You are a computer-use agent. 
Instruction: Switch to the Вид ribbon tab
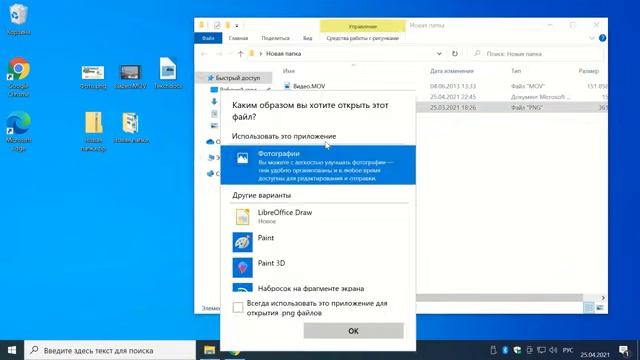click(x=307, y=38)
